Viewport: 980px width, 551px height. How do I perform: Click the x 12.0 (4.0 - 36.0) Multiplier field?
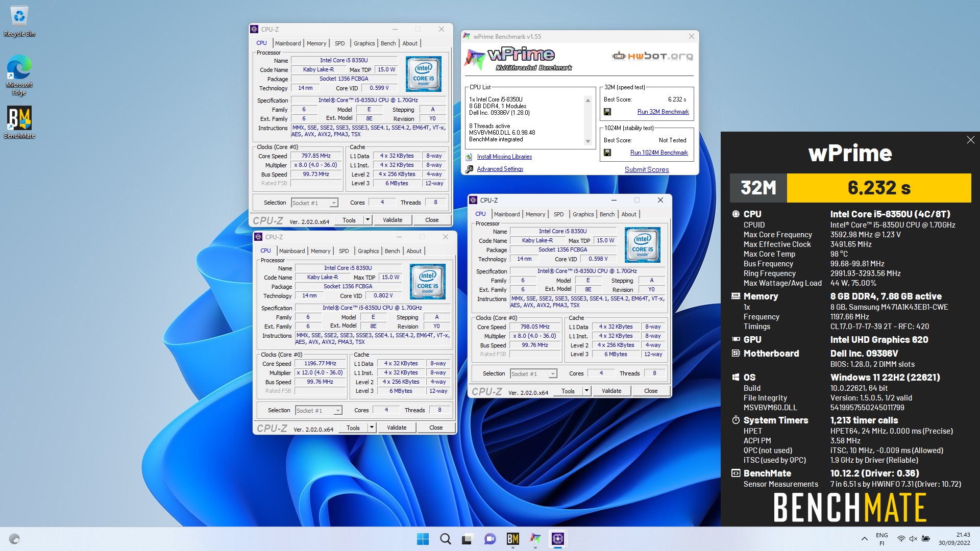[320, 372]
